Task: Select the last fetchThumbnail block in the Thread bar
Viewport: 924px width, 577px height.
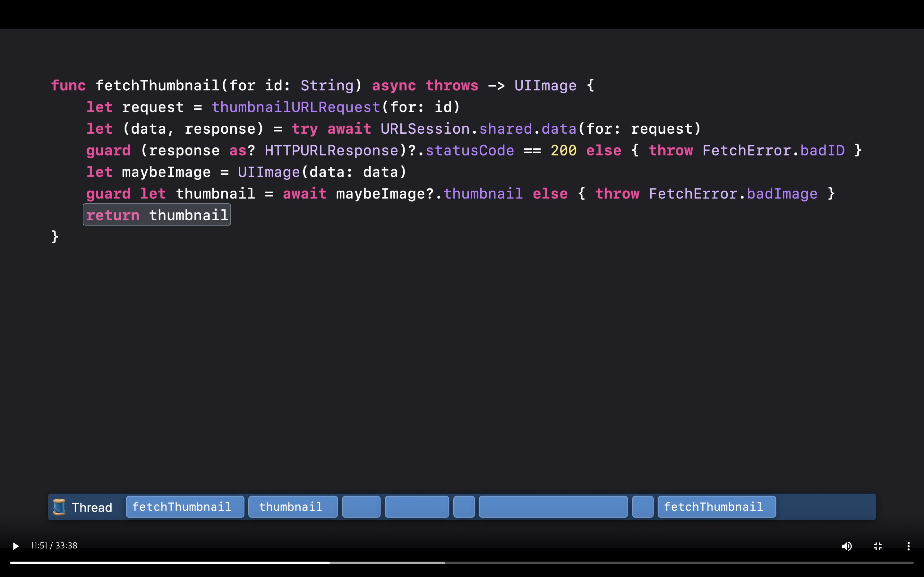Action: [x=716, y=507]
